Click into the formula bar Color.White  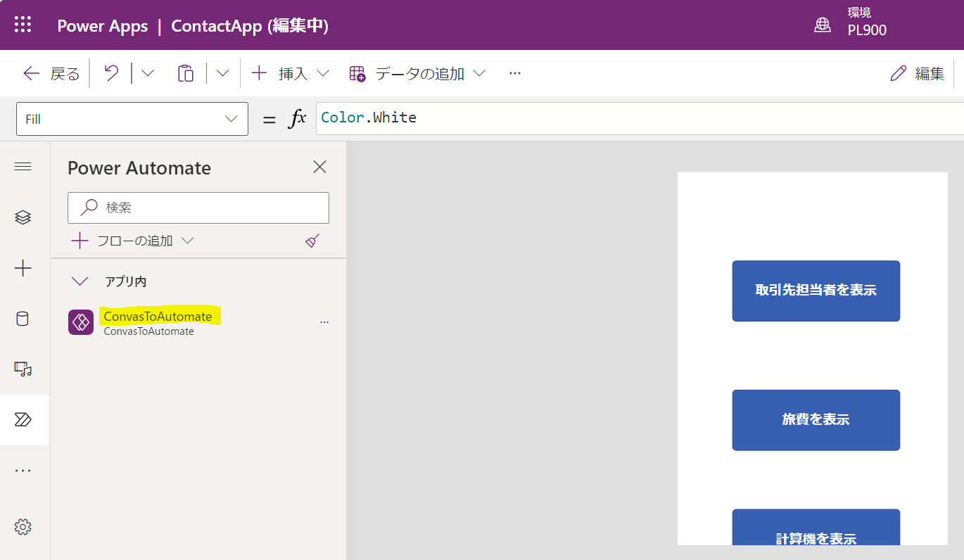(x=640, y=118)
